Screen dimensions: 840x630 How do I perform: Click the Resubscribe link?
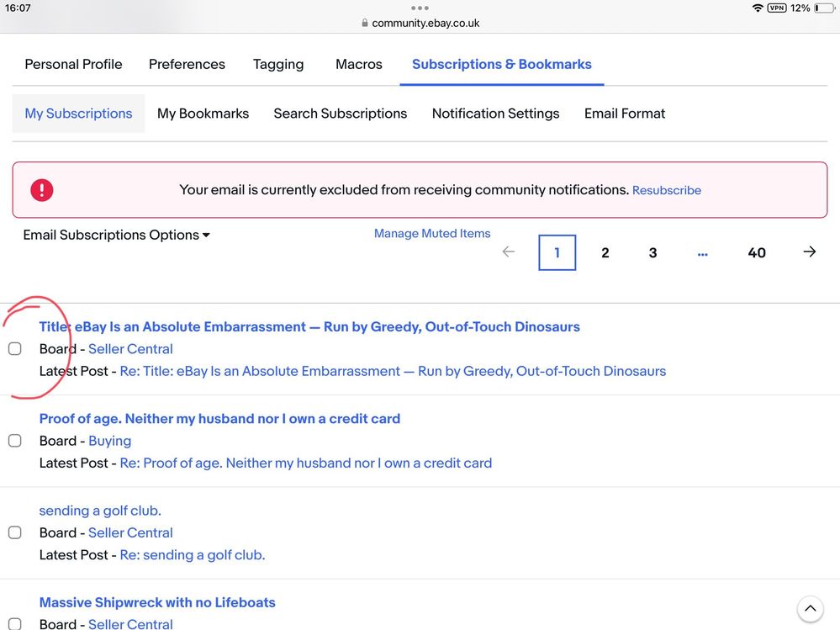click(667, 190)
